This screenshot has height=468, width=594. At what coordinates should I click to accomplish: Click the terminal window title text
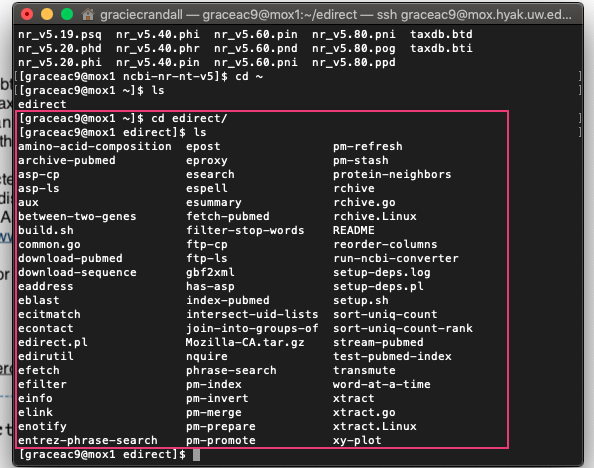pos(336,15)
